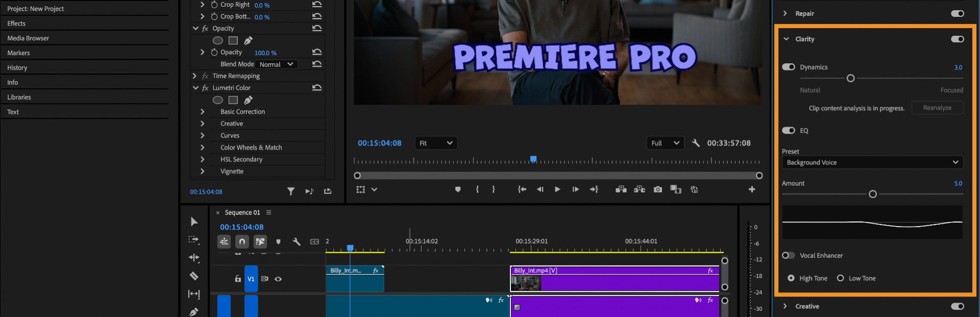Click the Play button in Program Monitor
Viewport: 980px width, 317px height.
pos(557,189)
